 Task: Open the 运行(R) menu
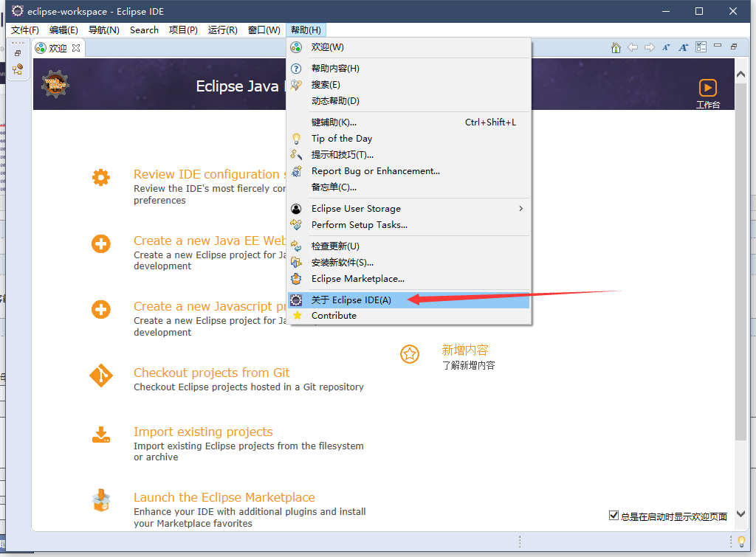point(223,30)
